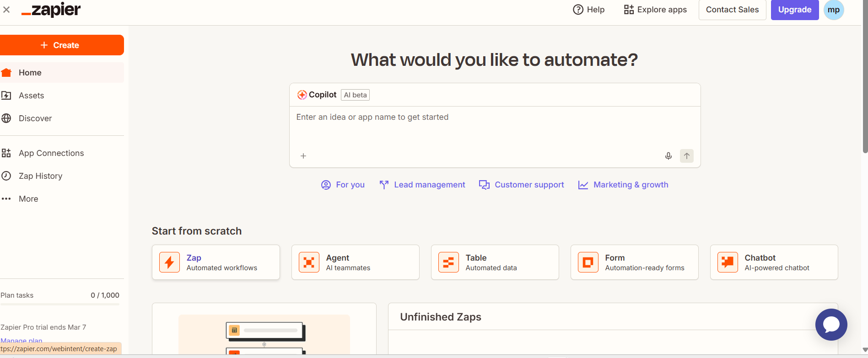Open Explore apps in the header
This screenshot has width=868, height=358.
[655, 10]
